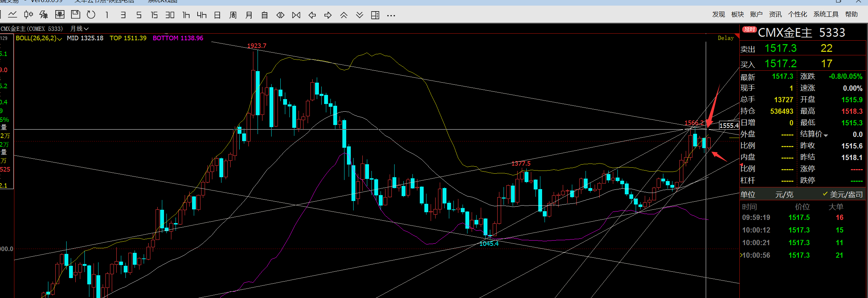This screenshot has height=298, width=868.
Task: Select the 5-minute period button
Action: [x=139, y=15]
